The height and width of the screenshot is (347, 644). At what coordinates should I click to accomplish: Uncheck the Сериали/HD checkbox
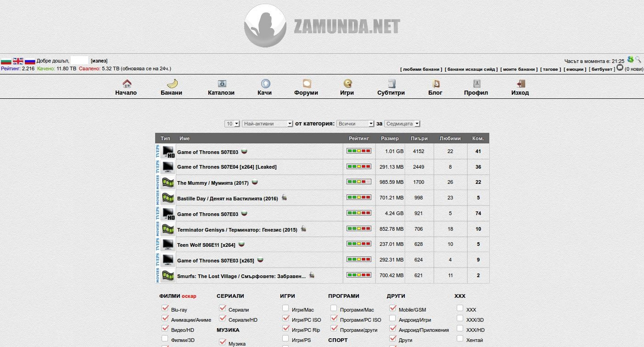click(223, 318)
